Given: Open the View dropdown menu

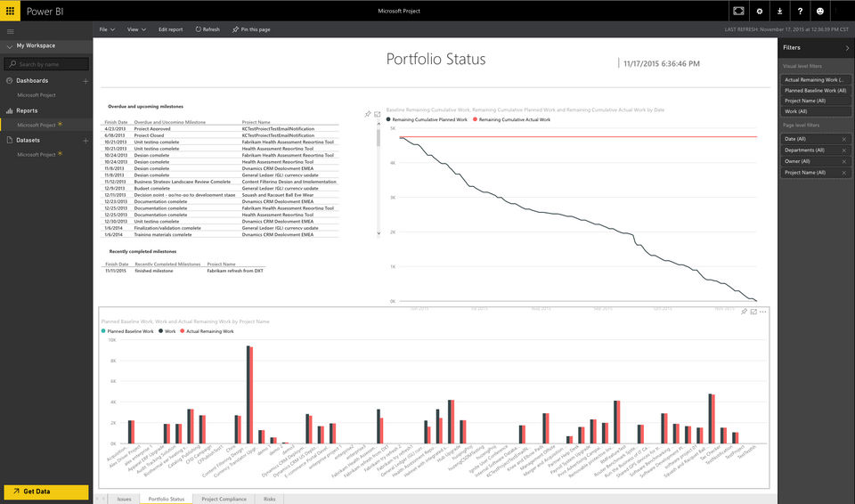Looking at the screenshot, I should (136, 29).
